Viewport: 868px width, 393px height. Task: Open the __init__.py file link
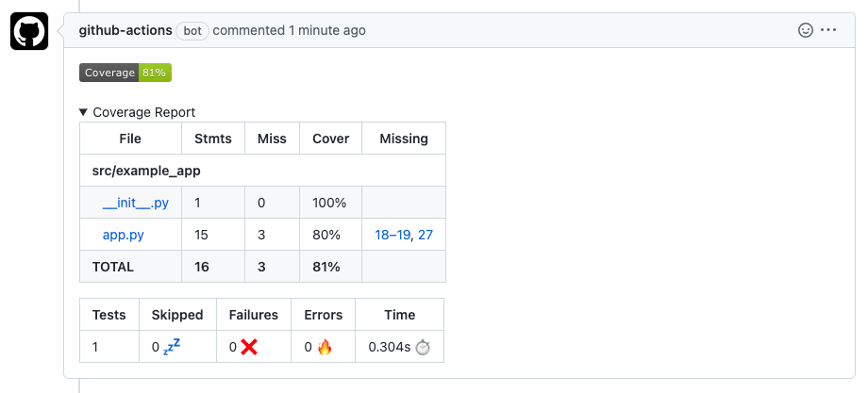[136, 203]
